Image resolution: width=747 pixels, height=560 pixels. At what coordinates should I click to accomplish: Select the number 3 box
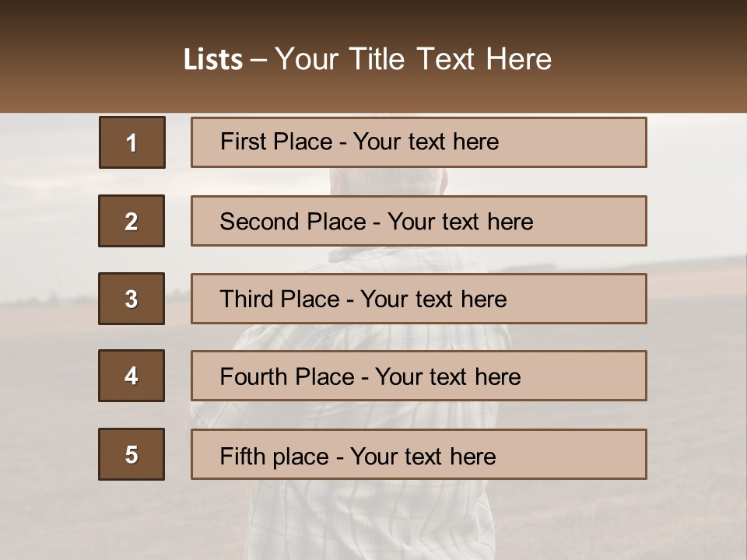pos(132,299)
